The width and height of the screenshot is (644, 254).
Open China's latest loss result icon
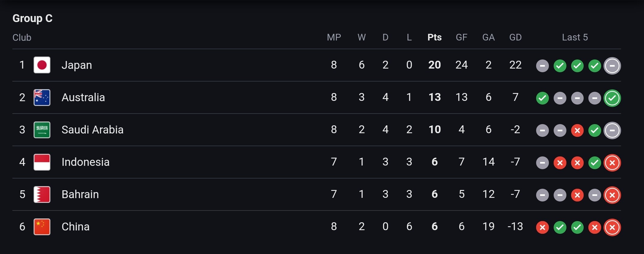coord(612,227)
